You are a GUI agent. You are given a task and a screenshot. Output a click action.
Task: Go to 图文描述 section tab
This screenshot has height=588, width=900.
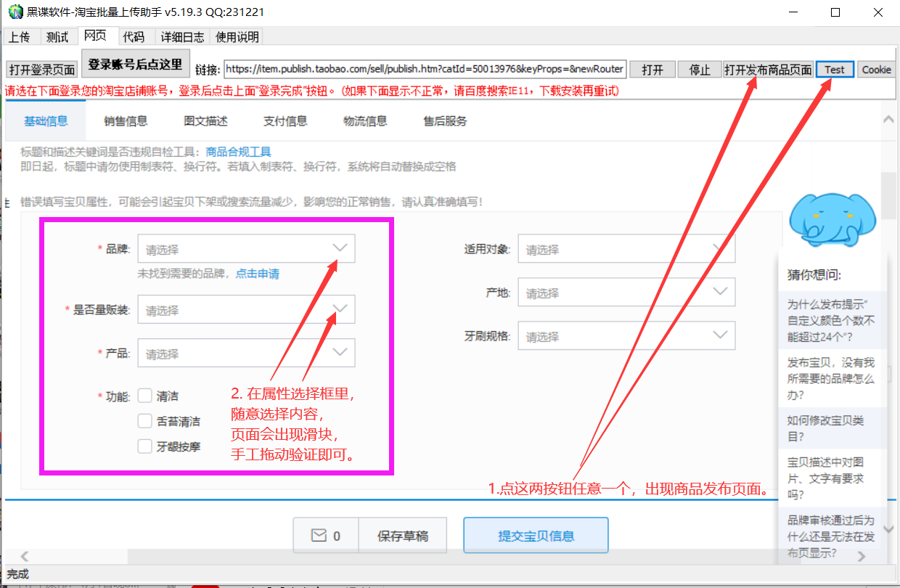205,121
